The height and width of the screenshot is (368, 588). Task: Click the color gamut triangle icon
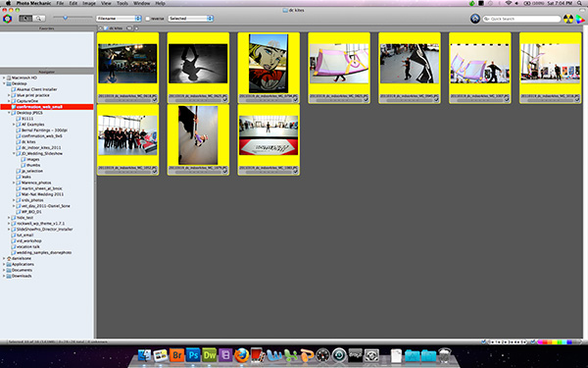[580, 19]
